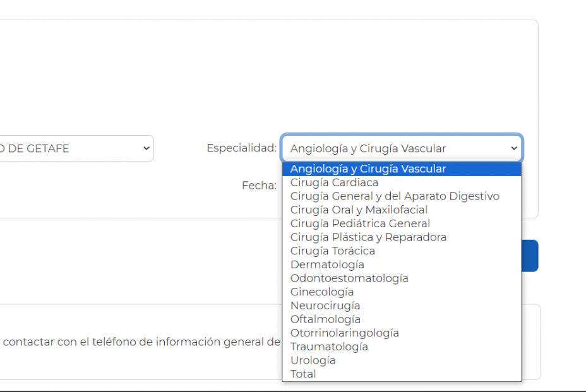Choose Dermatología from the dropdown list
Screen dimensions: 586x392
(x=327, y=264)
